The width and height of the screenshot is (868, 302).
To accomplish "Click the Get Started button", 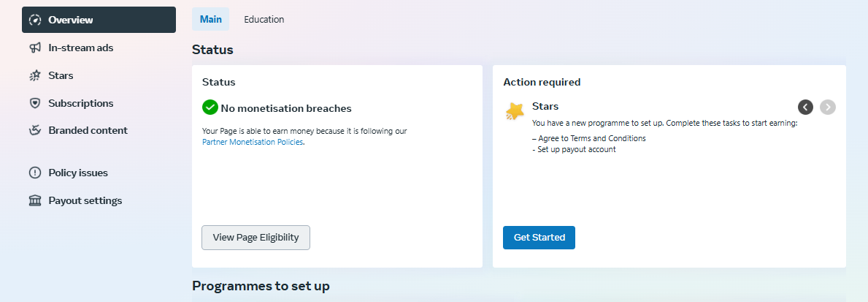I will tap(539, 237).
